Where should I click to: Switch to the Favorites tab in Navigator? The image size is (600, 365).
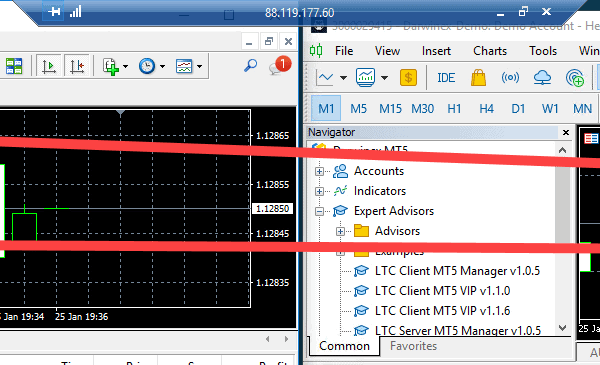coord(413,346)
